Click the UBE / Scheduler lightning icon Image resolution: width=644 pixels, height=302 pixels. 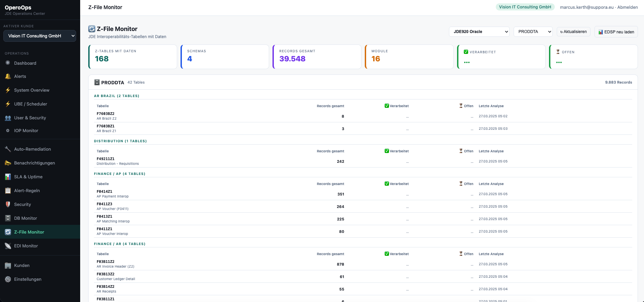pos(8,104)
